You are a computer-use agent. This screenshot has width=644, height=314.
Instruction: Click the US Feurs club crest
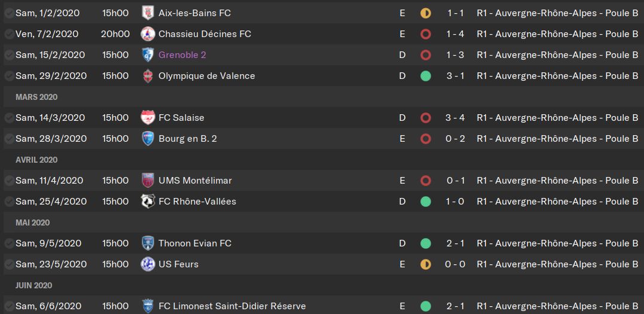coord(148,264)
